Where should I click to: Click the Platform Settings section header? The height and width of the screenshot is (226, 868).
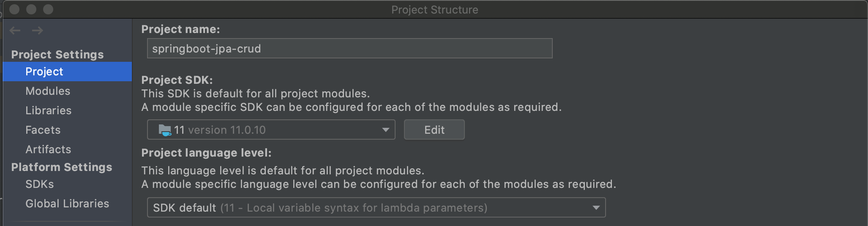(62, 167)
